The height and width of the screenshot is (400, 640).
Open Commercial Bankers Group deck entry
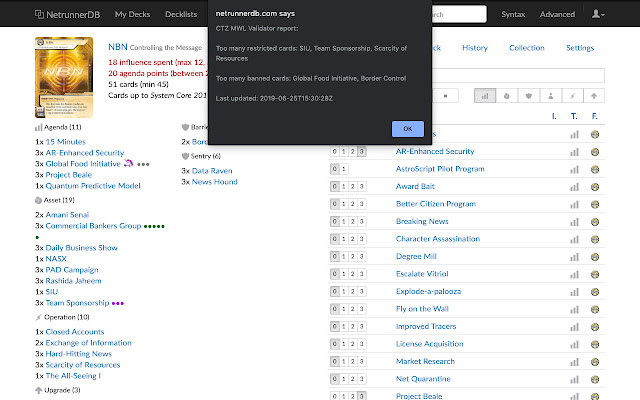pyautogui.click(x=93, y=226)
